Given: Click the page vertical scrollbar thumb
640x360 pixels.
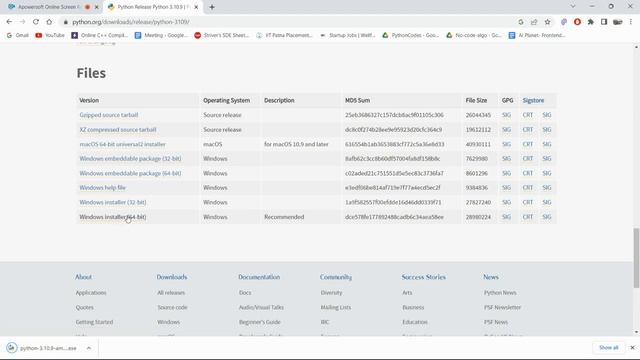Looking at the screenshot, I should click(636, 258).
